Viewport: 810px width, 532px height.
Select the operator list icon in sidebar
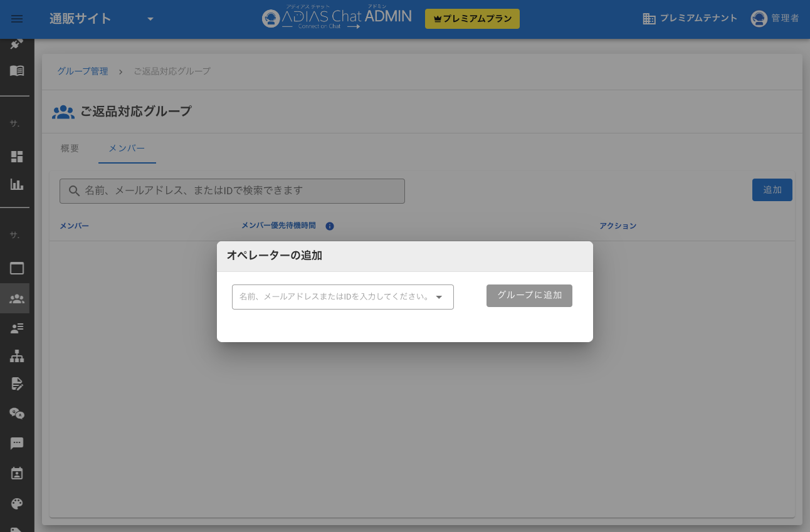coord(16,328)
